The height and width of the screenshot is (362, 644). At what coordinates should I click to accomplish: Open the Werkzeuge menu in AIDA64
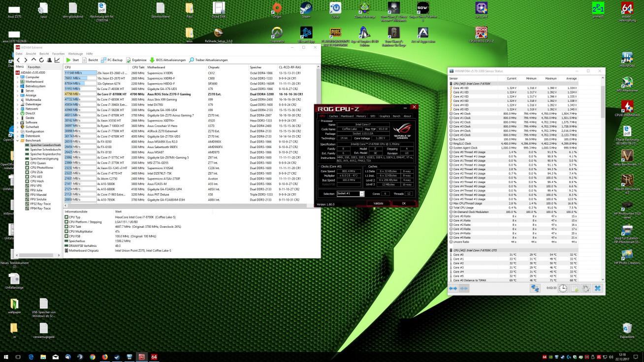75,54
